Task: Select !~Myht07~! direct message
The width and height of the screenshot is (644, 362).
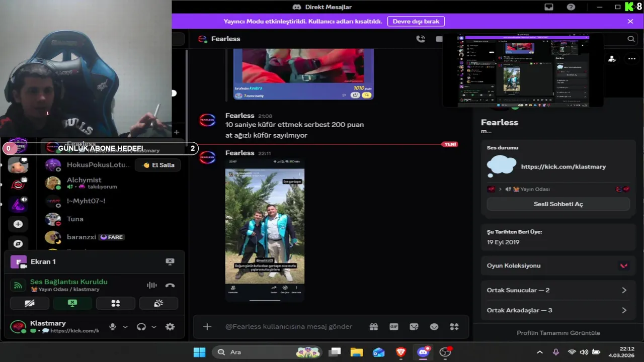Action: [x=111, y=201]
